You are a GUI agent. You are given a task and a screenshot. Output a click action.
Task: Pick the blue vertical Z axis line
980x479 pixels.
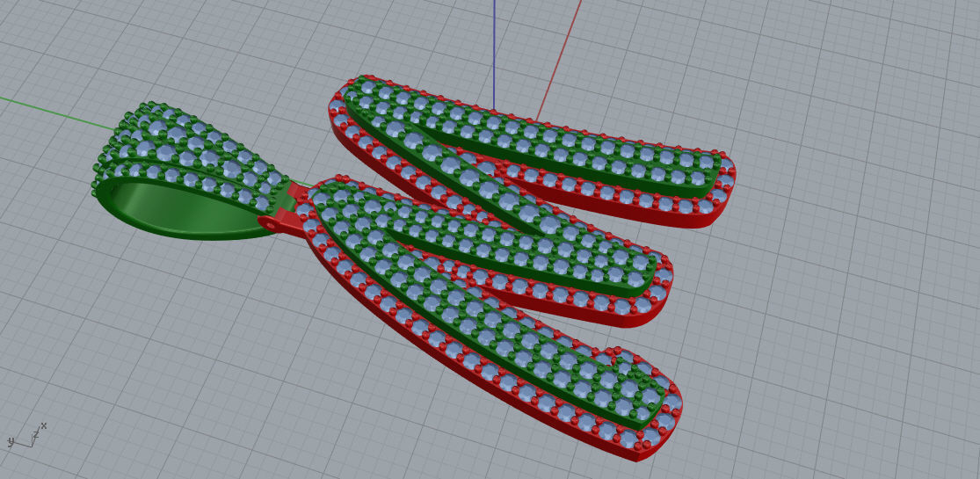tap(494, 55)
